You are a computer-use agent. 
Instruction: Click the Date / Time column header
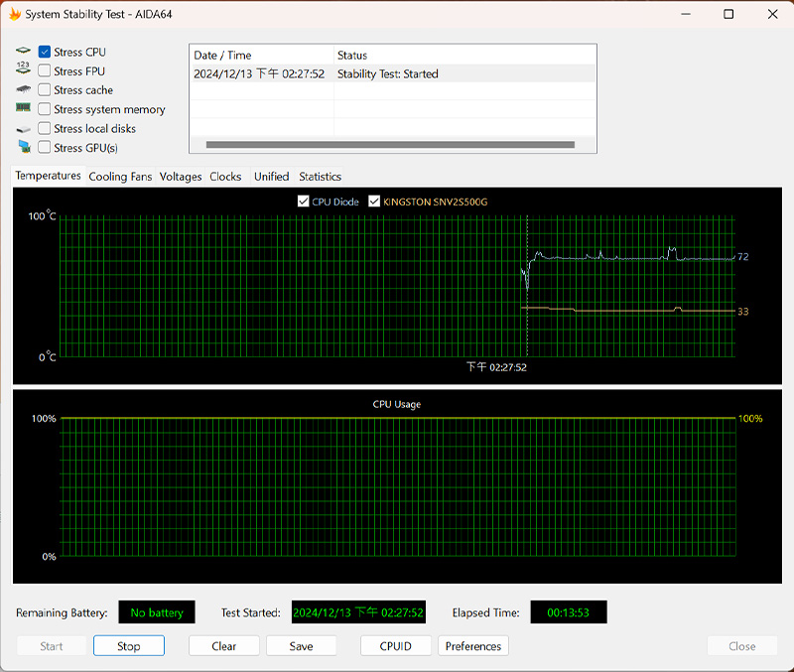pos(262,56)
